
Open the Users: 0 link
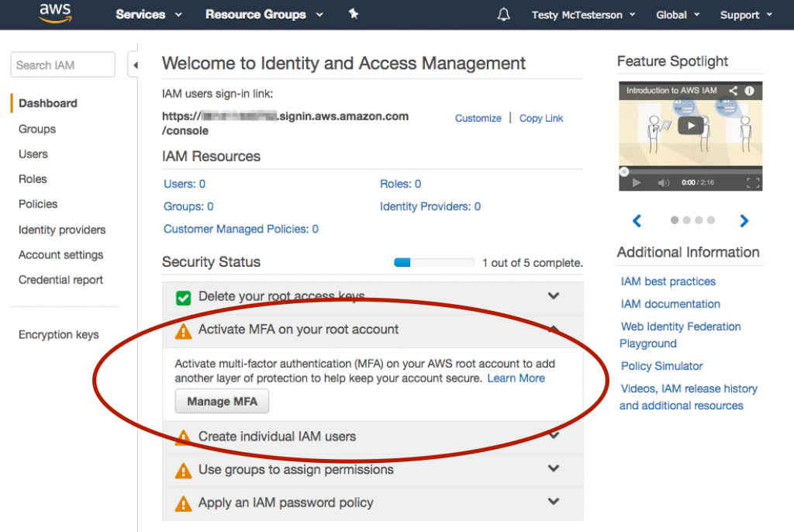click(x=185, y=184)
